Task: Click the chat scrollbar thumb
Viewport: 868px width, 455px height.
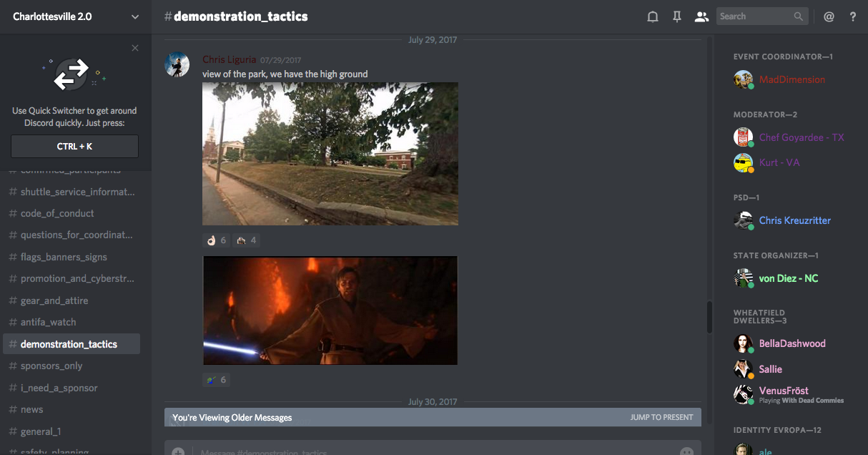Action: coord(709,317)
